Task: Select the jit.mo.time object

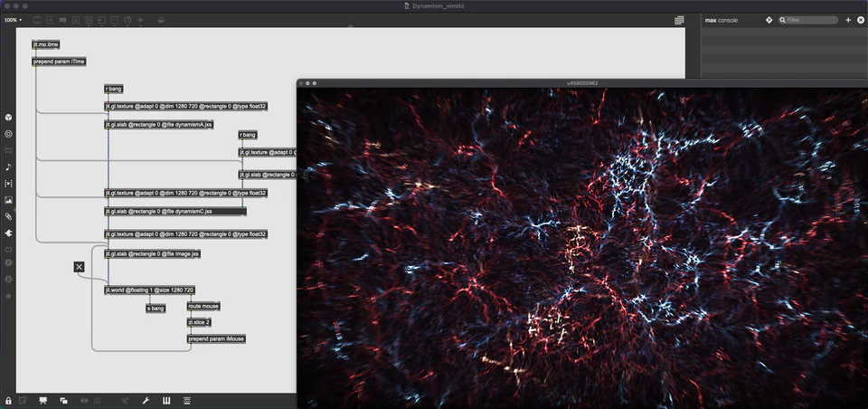Action: [45, 44]
